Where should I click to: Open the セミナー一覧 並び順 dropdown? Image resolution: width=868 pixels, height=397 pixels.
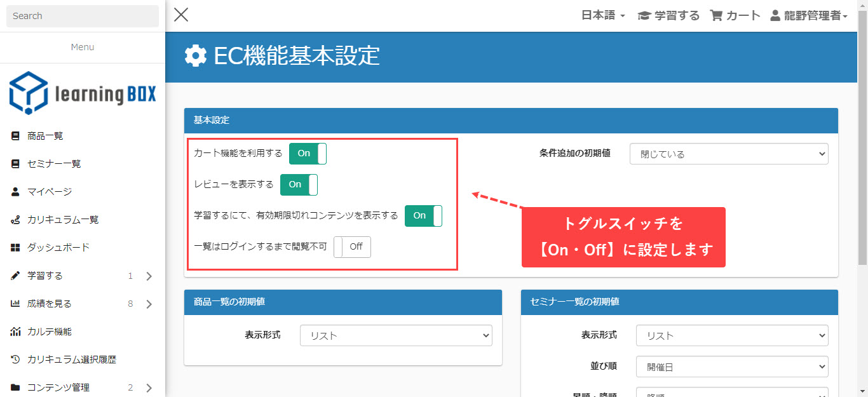click(x=732, y=367)
